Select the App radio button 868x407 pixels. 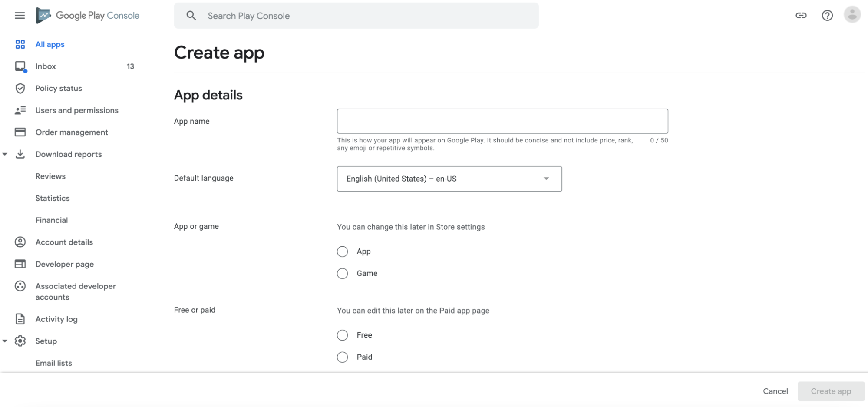[342, 251]
